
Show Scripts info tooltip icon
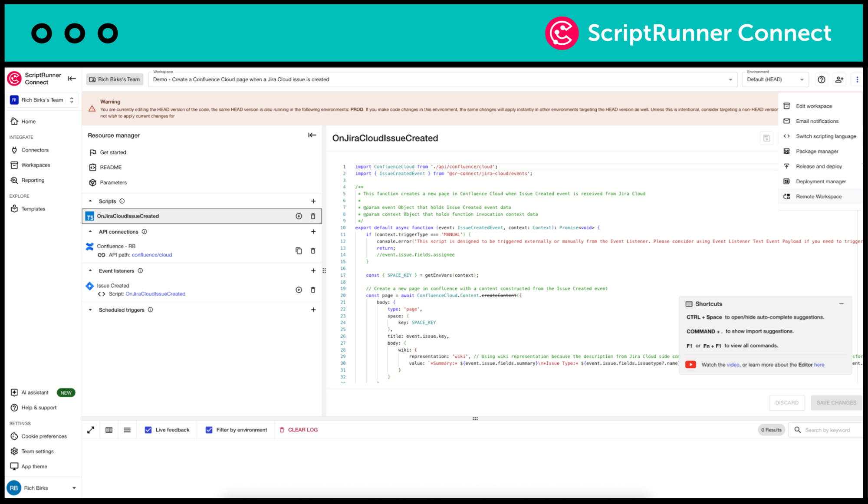[x=122, y=201]
